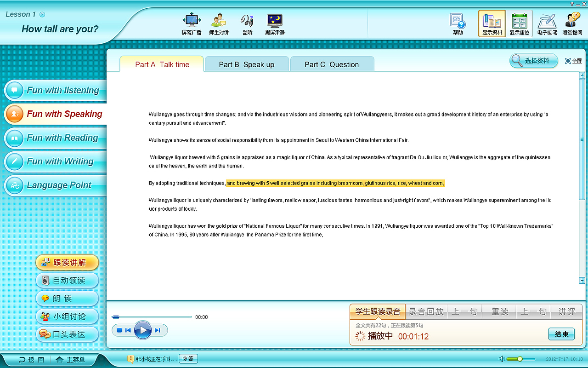Select 自动领读 auto lead-reading

68,281
